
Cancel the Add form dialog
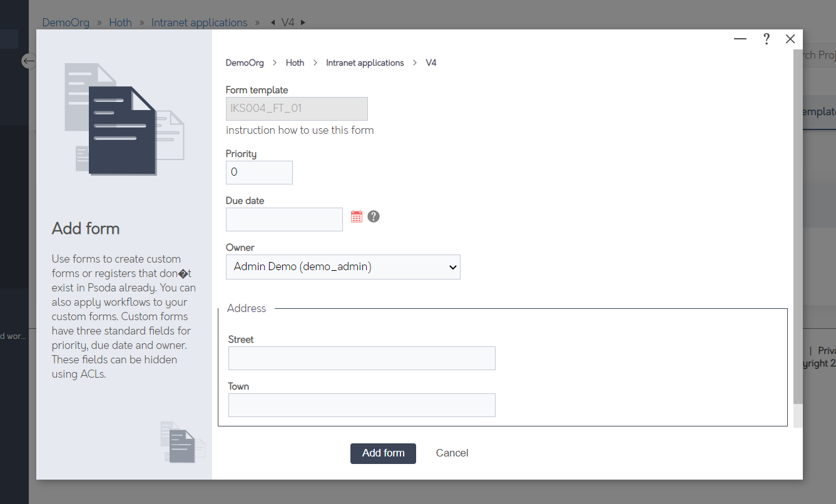(452, 453)
